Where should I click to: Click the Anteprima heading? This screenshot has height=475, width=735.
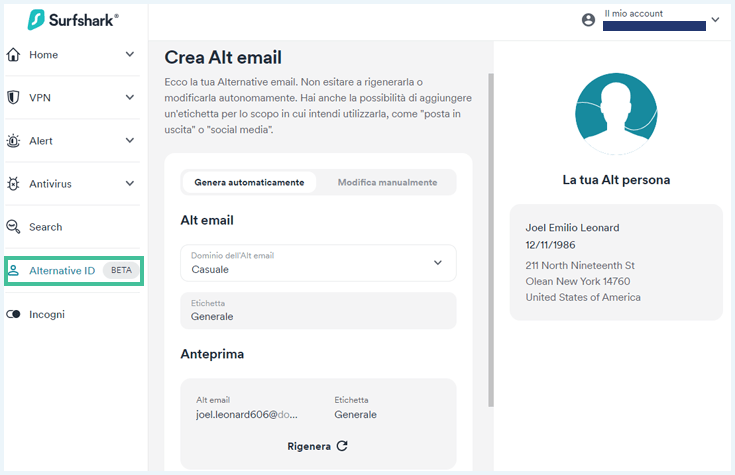pyautogui.click(x=212, y=354)
